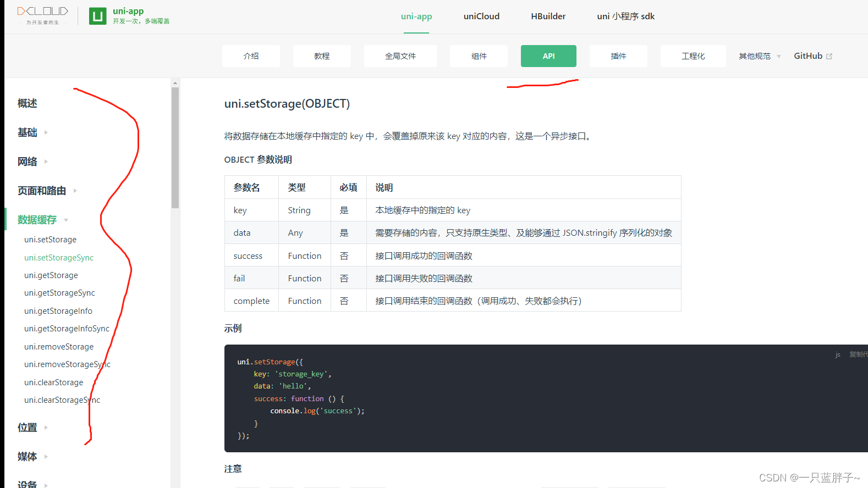The image size is (868, 488).
Task: Open uni.clearStorage in the sidebar
Action: (x=54, y=382)
